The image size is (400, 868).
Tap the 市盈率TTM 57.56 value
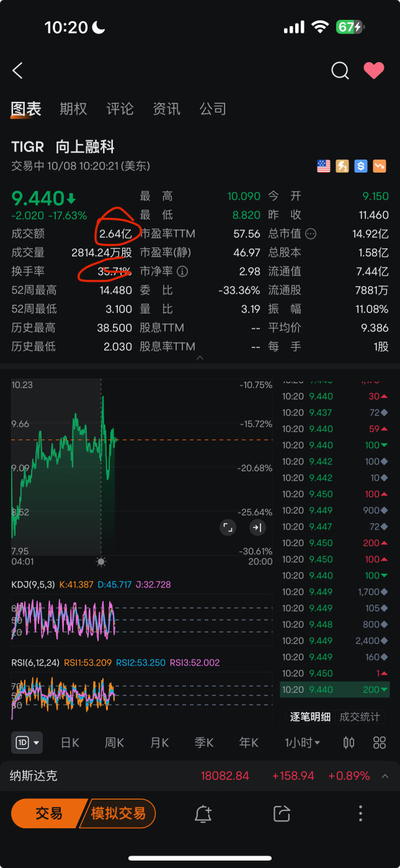pyautogui.click(x=247, y=234)
